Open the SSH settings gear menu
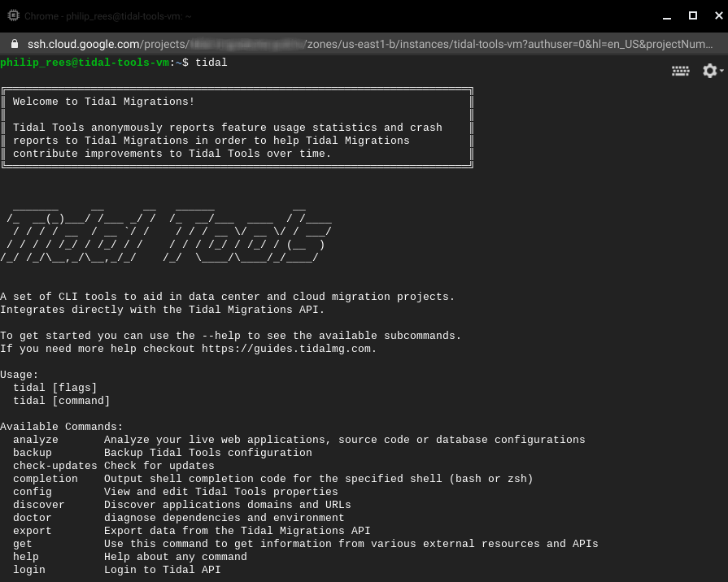728x582 pixels. [x=711, y=72]
